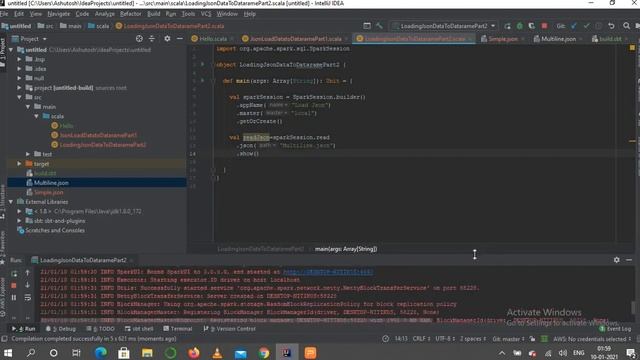Open the run configuration dropdown LoadingJsonDataToDataramePart2

(443, 26)
